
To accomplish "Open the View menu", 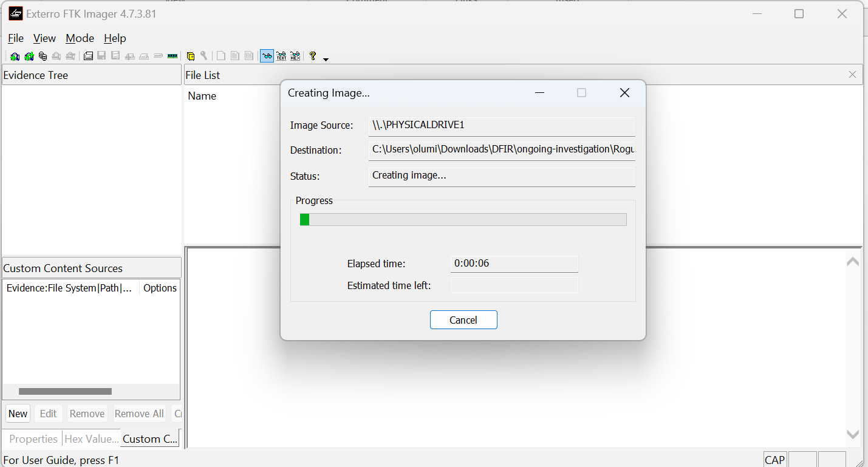I will (x=44, y=38).
